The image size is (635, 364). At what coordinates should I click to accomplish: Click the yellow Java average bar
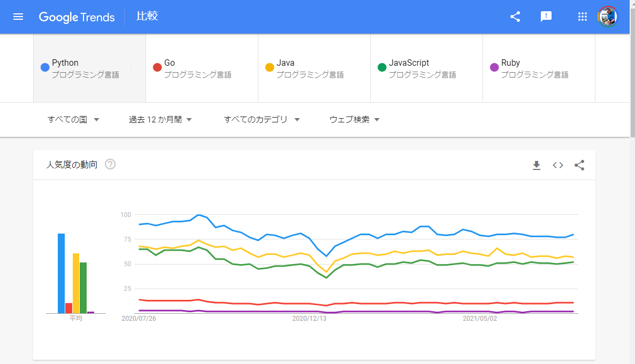76,283
